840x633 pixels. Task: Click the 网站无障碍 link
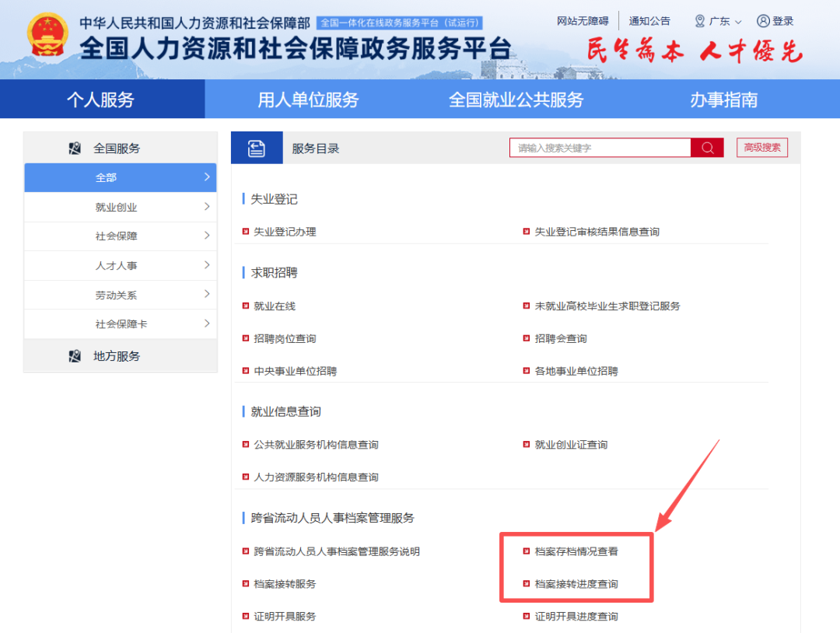[583, 21]
